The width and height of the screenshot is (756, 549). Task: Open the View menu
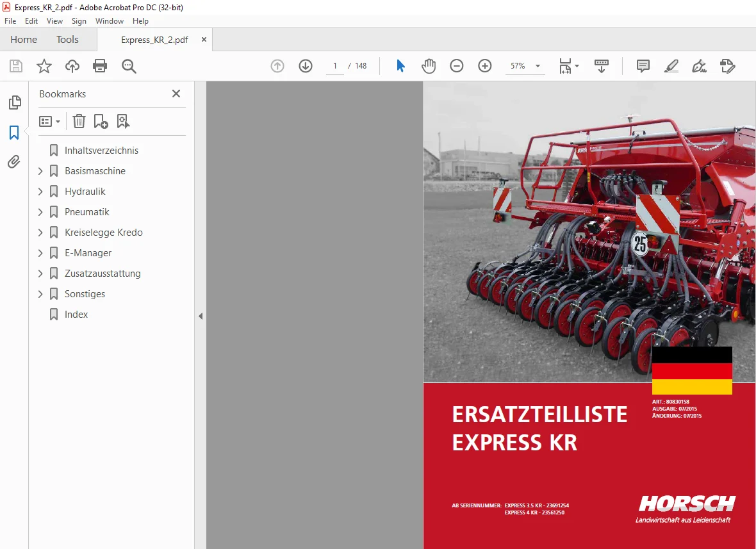[54, 21]
